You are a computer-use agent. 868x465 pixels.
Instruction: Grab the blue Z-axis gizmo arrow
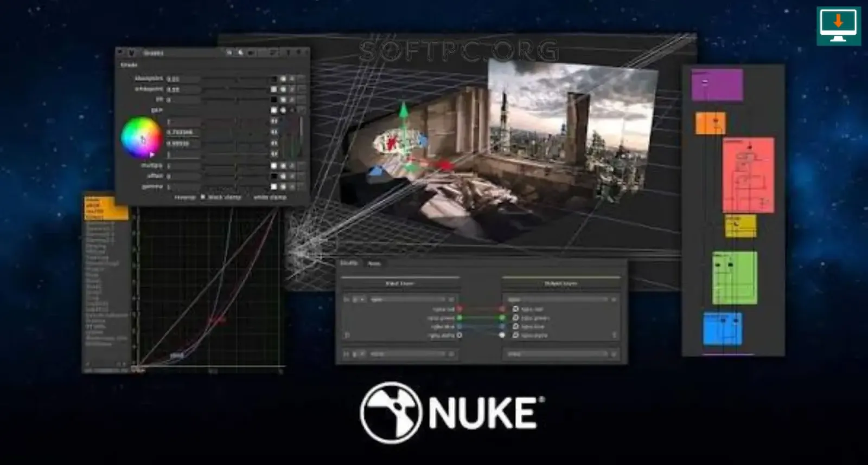point(375,172)
